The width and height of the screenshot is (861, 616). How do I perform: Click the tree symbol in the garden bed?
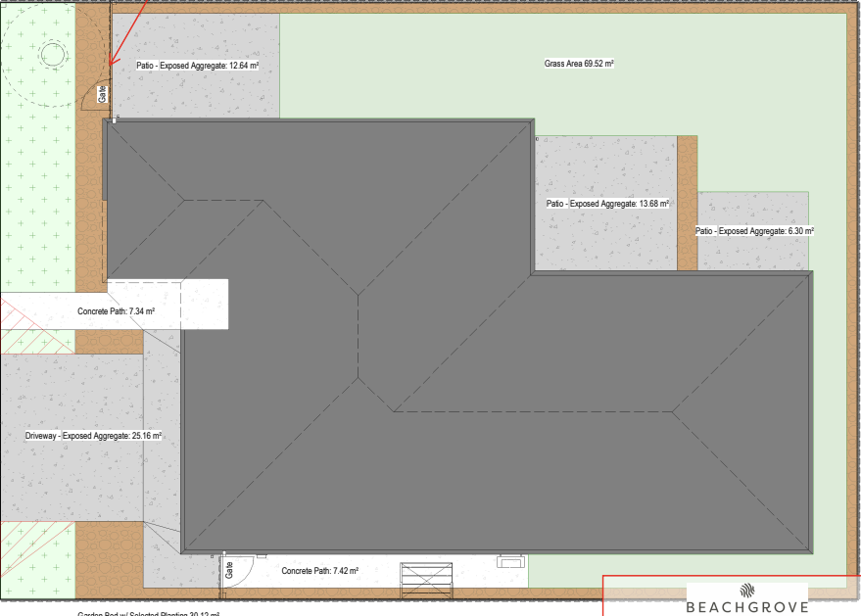coord(51,56)
